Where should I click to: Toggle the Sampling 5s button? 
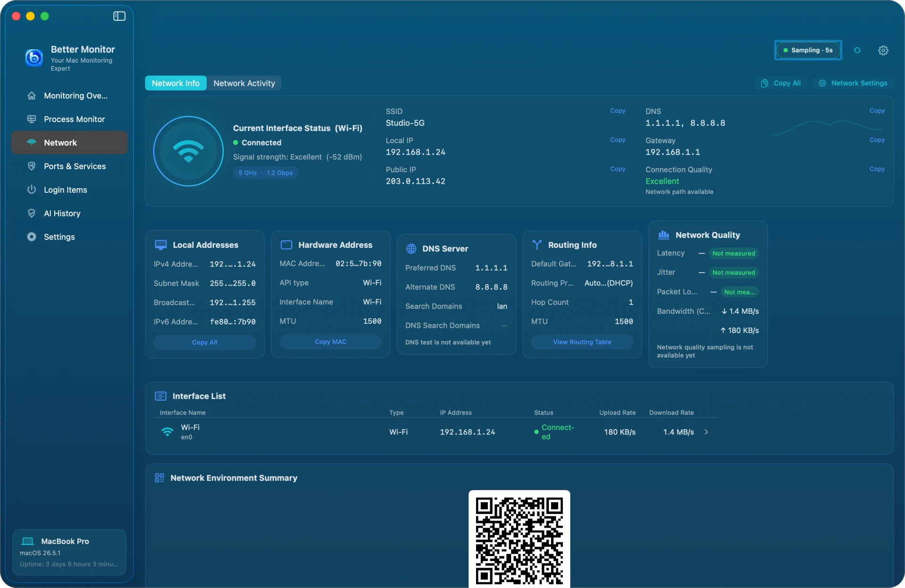point(808,50)
